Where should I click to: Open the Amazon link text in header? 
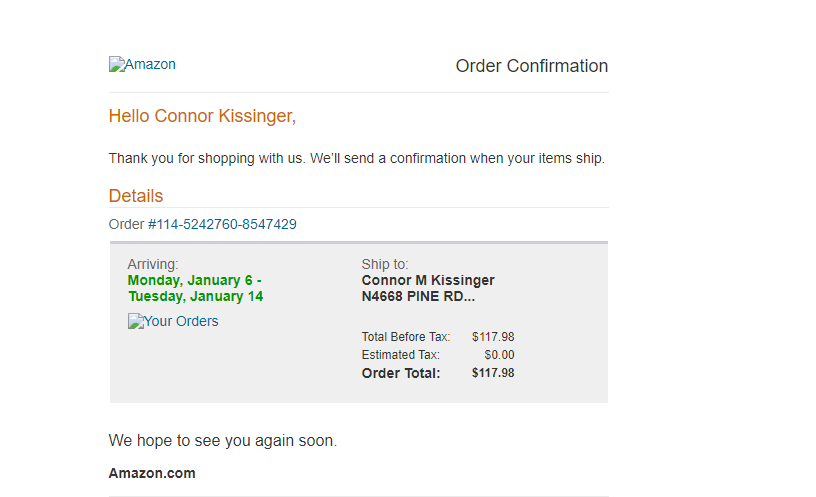click(x=150, y=65)
